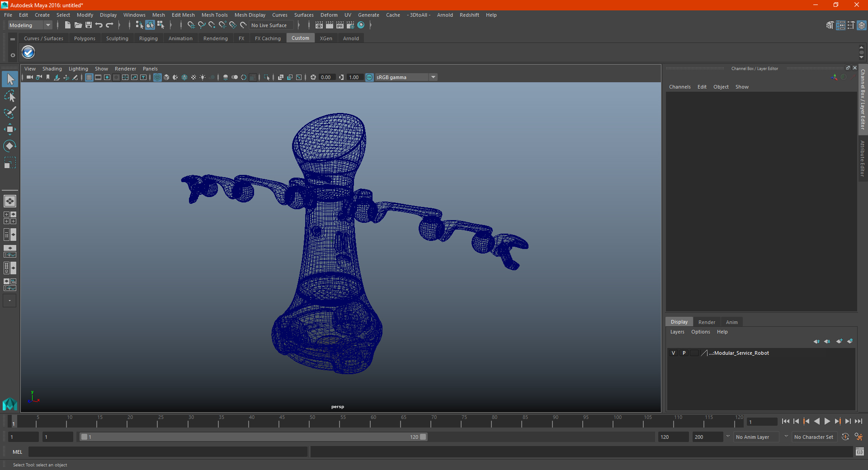
Task: Start IPR render
Action: coord(340,25)
